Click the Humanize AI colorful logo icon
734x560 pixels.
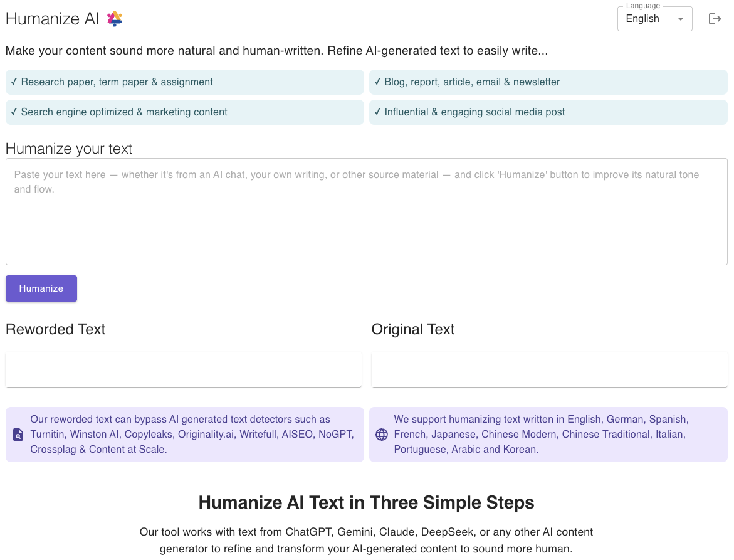click(x=114, y=19)
